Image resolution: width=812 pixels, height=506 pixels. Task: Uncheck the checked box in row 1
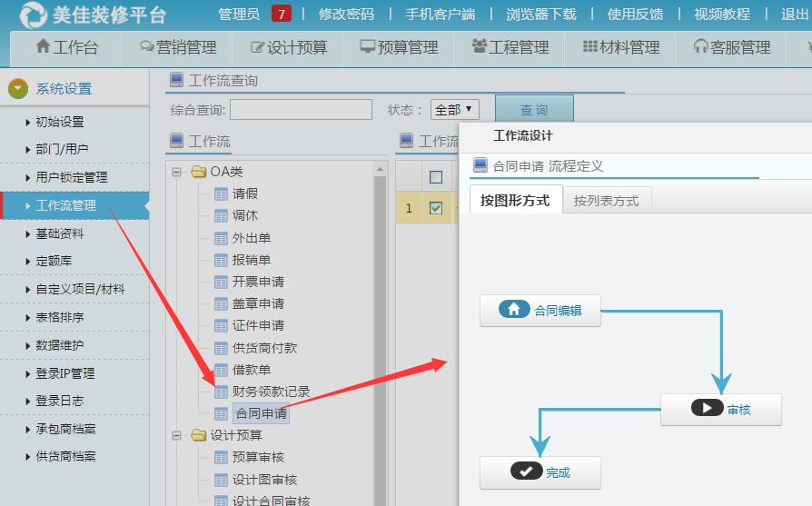pyautogui.click(x=436, y=208)
